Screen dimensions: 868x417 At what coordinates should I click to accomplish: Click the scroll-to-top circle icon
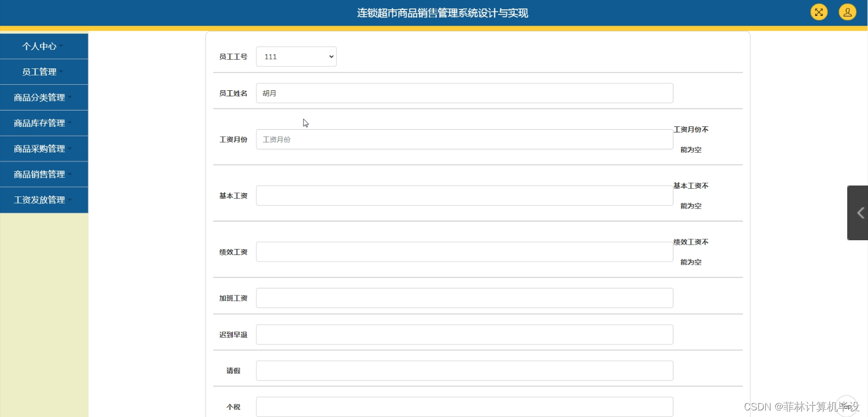[847, 406]
